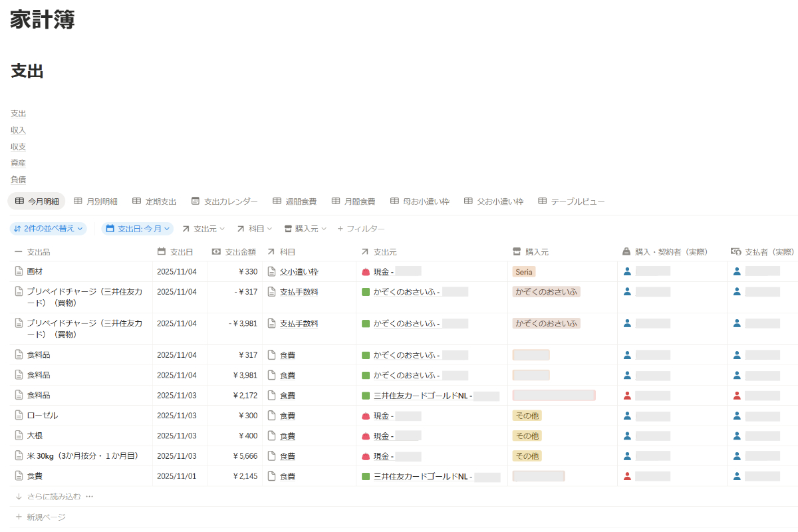Click the page icon next to 父小遣い枠
The height and width of the screenshot is (532, 798).
pos(271,271)
